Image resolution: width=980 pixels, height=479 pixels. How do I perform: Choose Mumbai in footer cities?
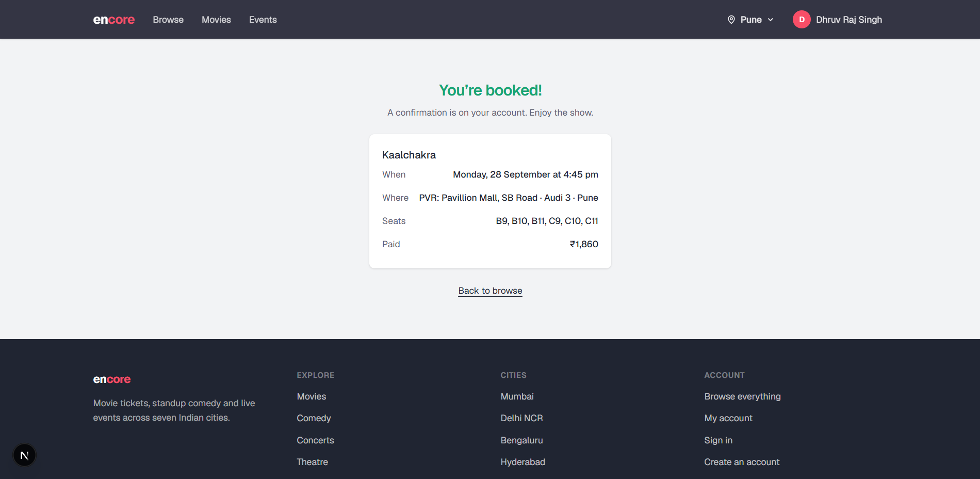[517, 396]
